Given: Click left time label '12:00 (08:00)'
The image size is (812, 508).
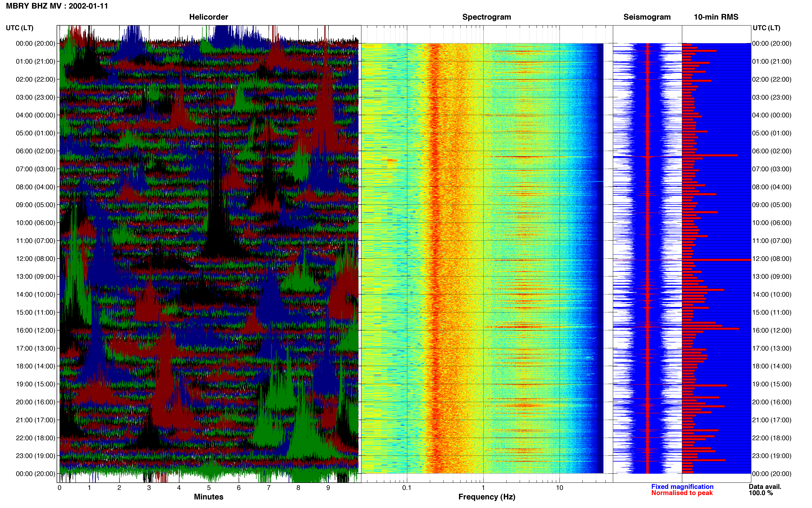Looking at the screenshot, I should [x=36, y=259].
